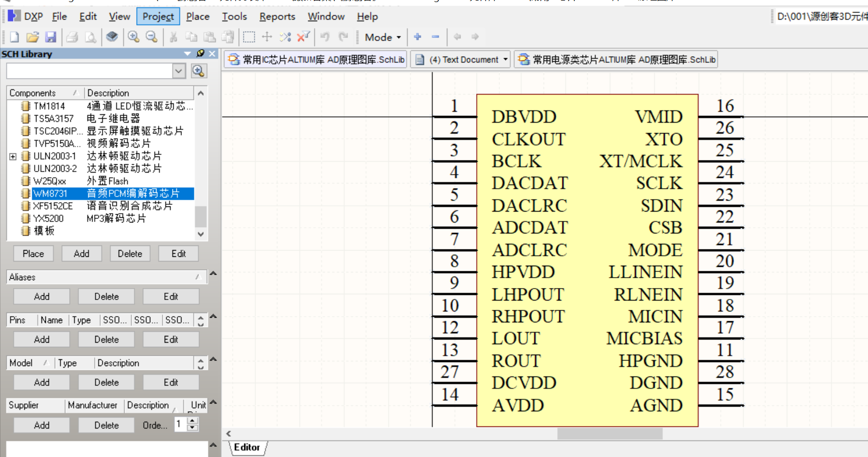Click the Open file folder icon
This screenshot has height=457, width=868.
tap(32, 37)
